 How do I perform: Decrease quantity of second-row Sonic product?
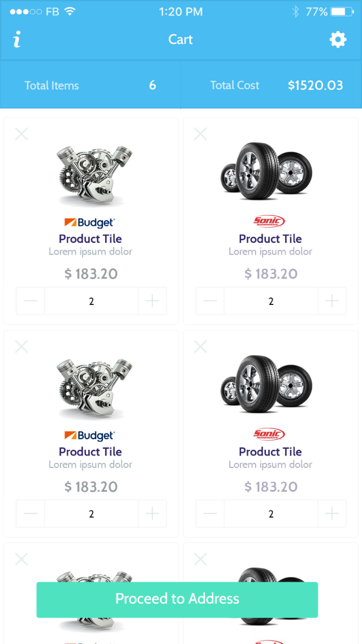pyautogui.click(x=210, y=514)
